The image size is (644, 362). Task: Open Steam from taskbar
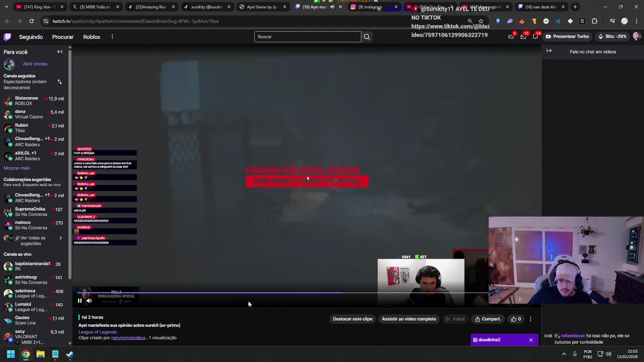[70, 354]
